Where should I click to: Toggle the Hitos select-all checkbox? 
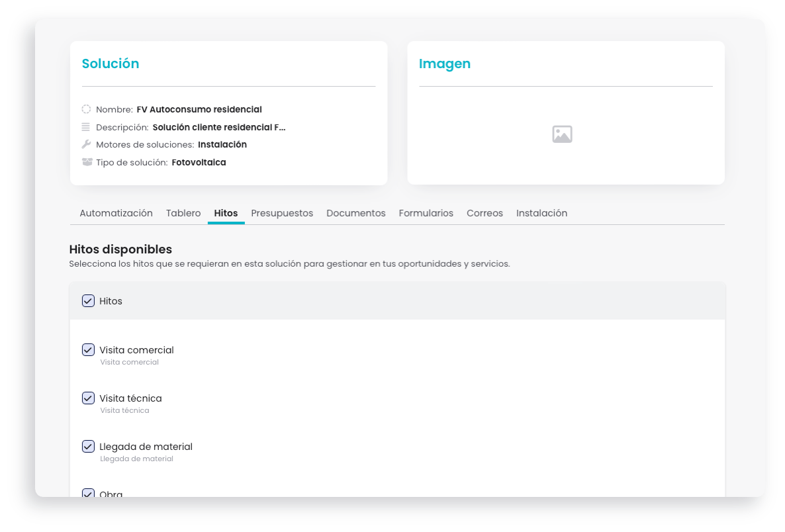pyautogui.click(x=88, y=301)
